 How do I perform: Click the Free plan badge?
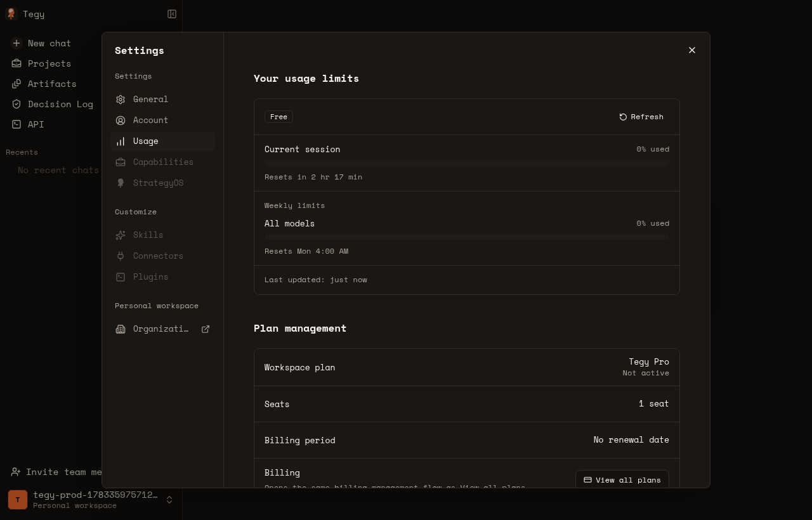[x=278, y=117]
